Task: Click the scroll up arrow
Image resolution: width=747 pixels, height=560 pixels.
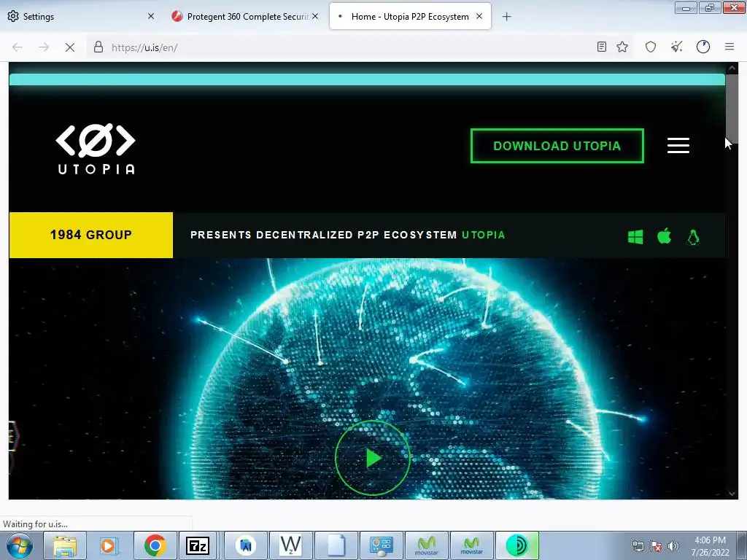Action: [732, 68]
